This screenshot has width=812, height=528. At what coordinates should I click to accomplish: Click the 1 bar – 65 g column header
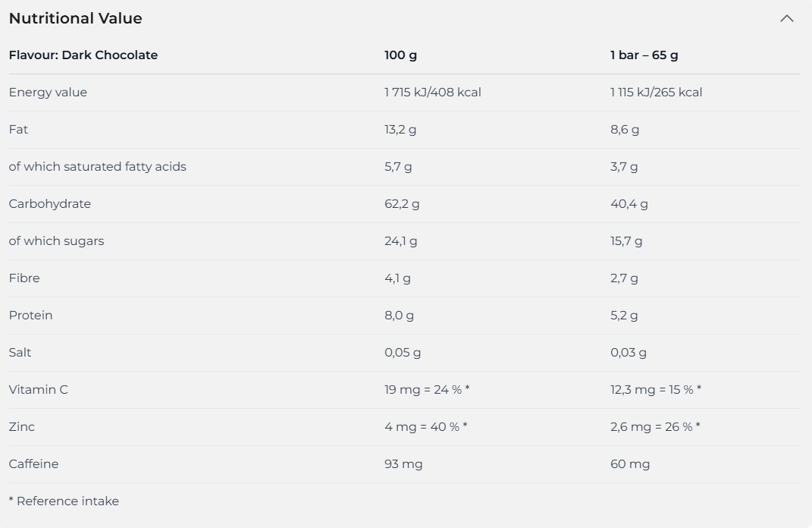tap(644, 55)
